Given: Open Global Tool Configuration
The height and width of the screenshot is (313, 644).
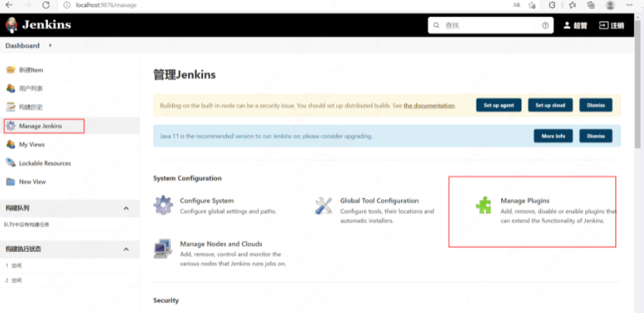Looking at the screenshot, I should point(380,201).
